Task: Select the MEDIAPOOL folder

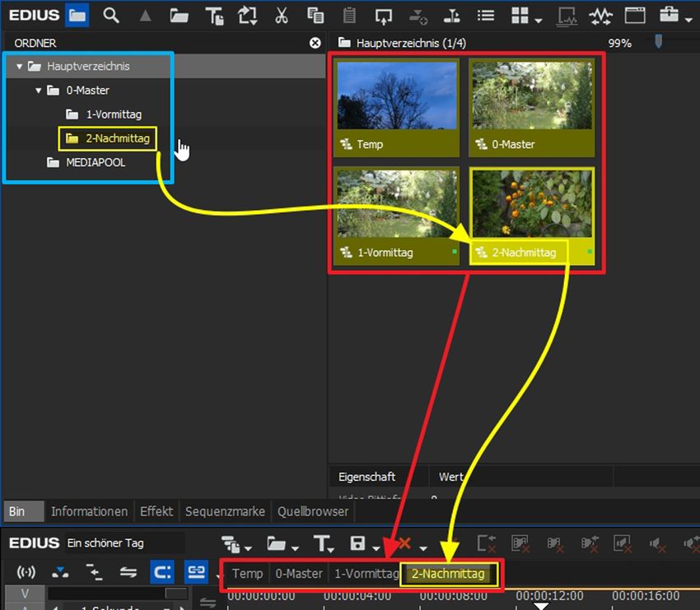Action: click(x=95, y=163)
